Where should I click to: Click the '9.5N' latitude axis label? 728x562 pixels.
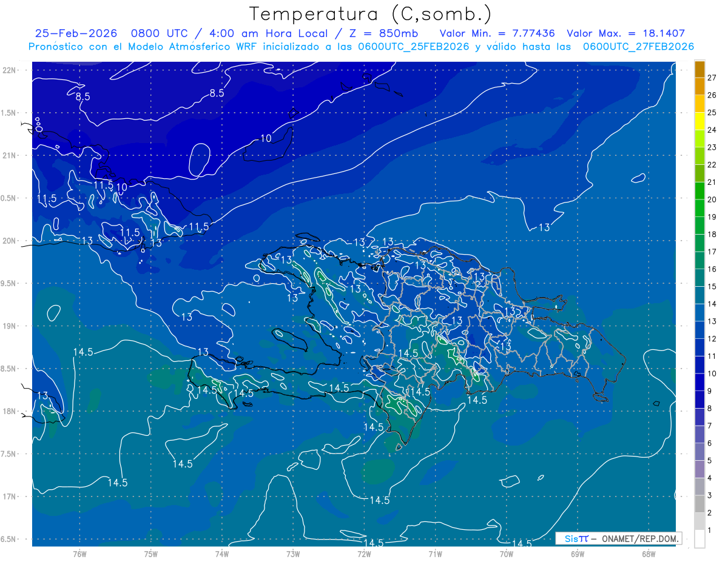point(8,283)
